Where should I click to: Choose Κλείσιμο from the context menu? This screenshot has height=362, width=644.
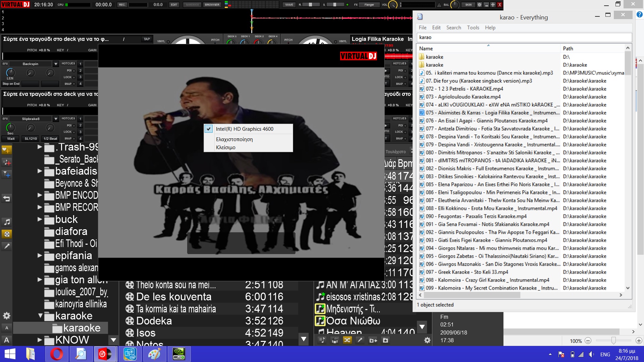225,147
